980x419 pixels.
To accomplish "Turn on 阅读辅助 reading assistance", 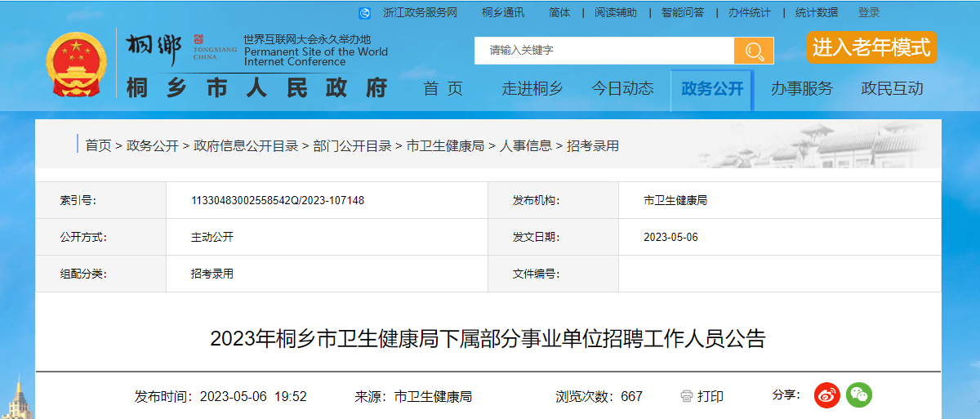I will pos(615,12).
